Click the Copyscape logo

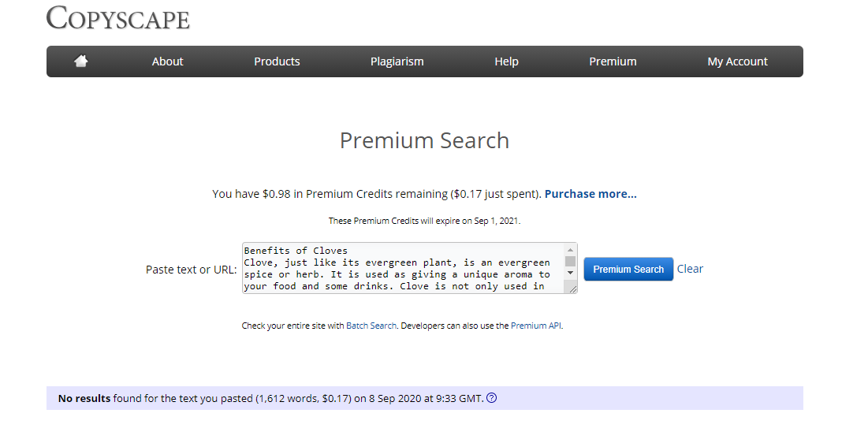[x=118, y=17]
